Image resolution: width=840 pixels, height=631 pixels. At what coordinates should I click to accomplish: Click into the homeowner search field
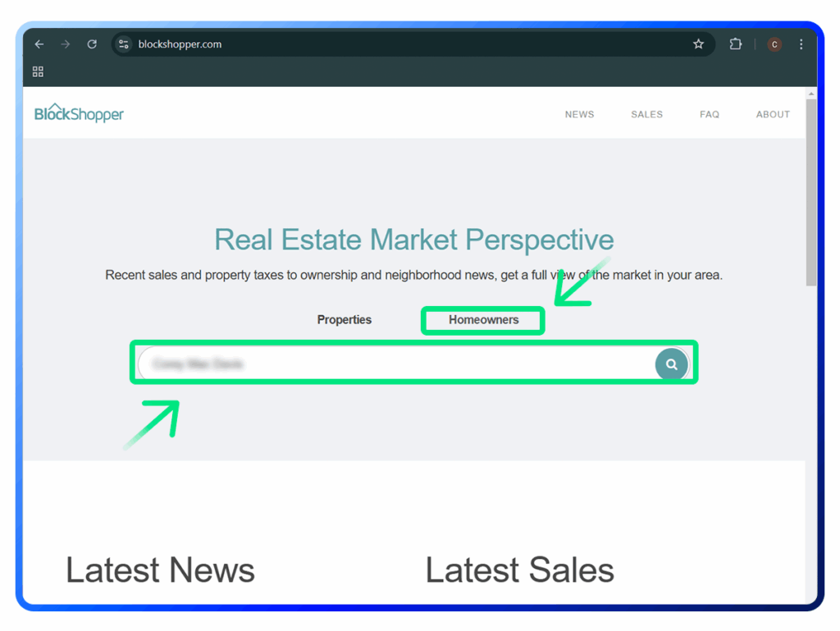(x=394, y=364)
